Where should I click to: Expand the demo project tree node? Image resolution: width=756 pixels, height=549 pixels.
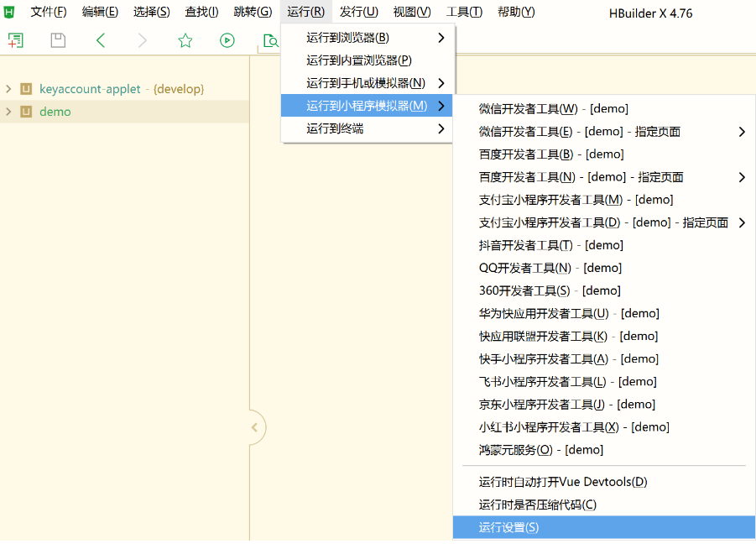click(8, 111)
